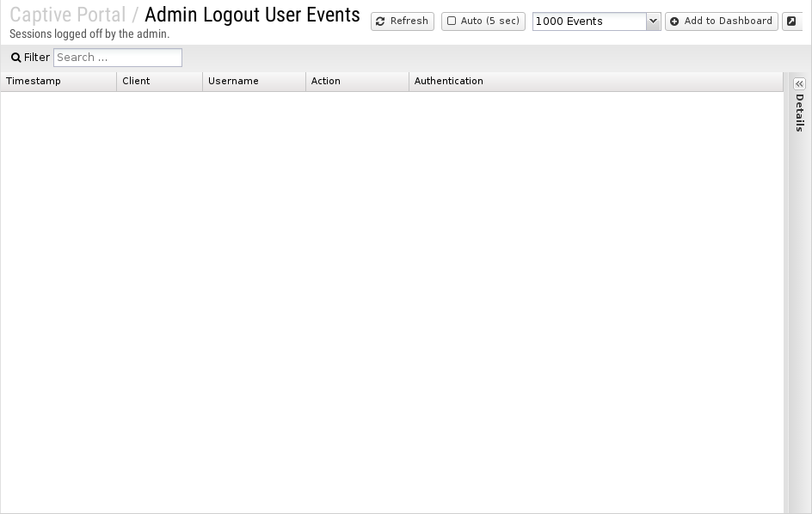Click the Filter search field

(x=118, y=58)
